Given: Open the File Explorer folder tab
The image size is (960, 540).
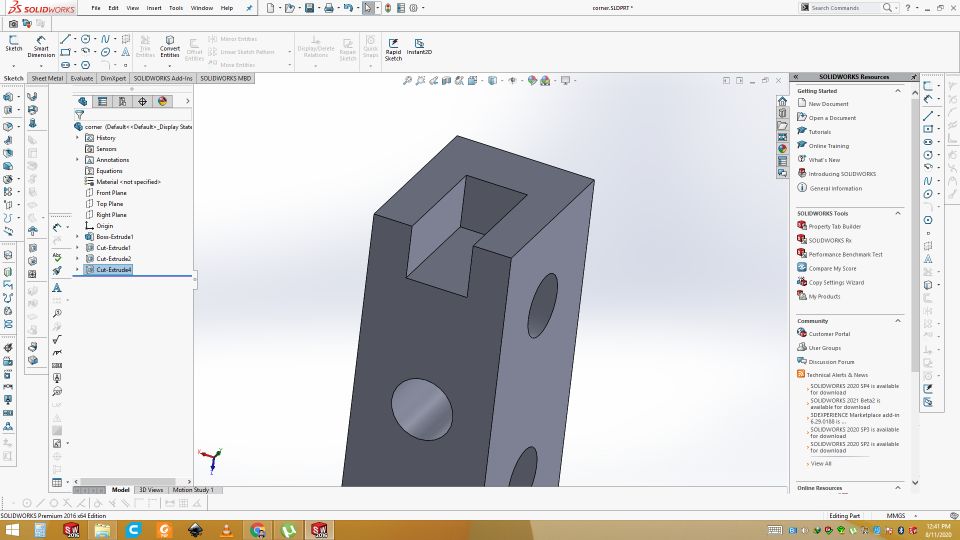Looking at the screenshot, I should [782, 126].
